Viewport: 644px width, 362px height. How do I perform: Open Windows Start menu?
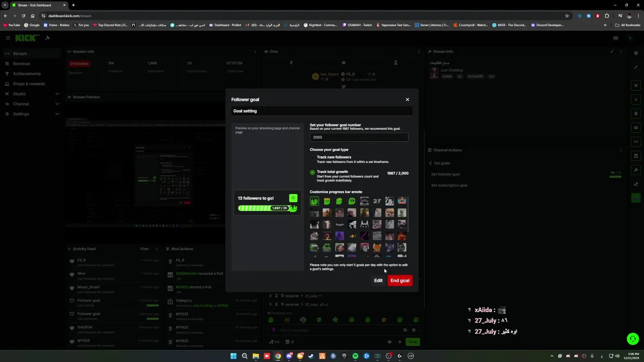tap(233, 356)
